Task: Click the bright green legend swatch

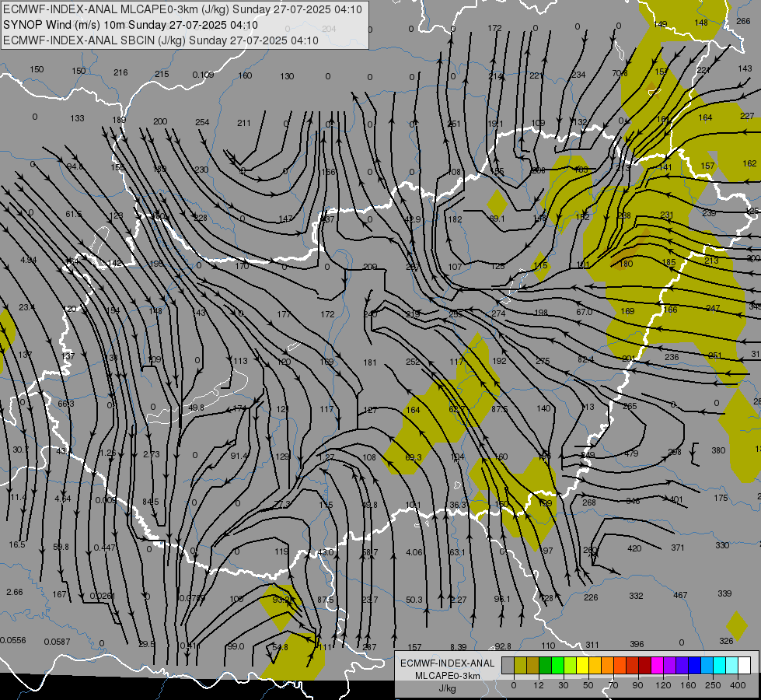Action: pos(557,666)
